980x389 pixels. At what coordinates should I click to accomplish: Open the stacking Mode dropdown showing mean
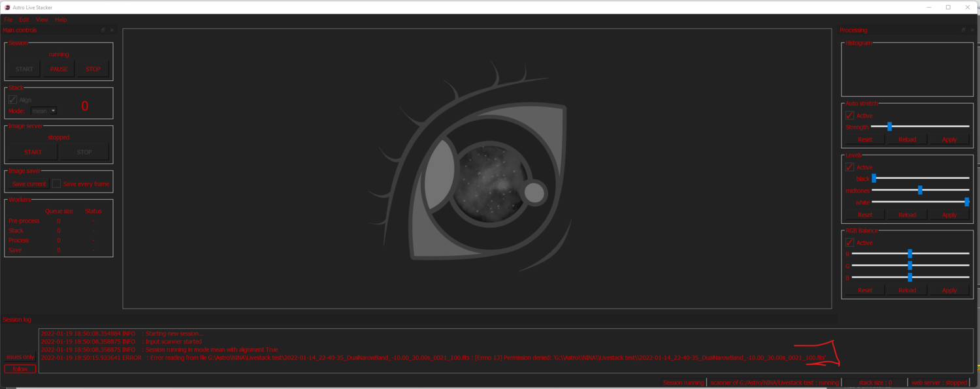pos(43,110)
